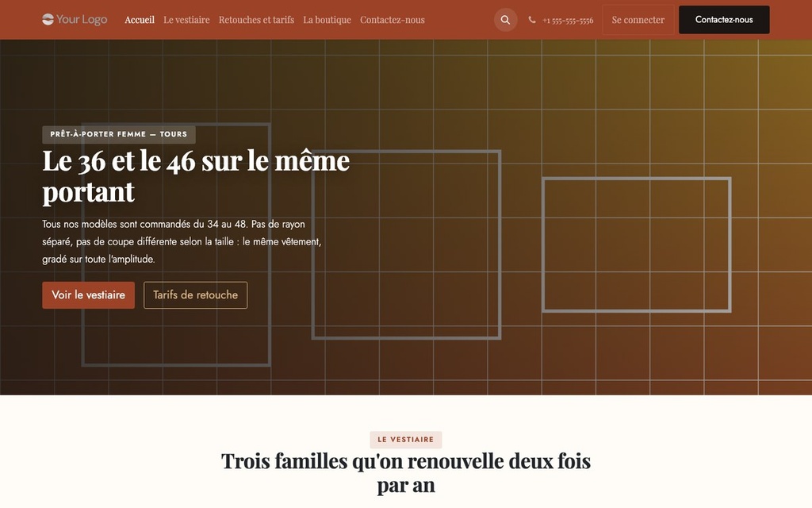Select Contactez-nous in the navigation menu
This screenshot has width=812, height=508.
pos(393,20)
